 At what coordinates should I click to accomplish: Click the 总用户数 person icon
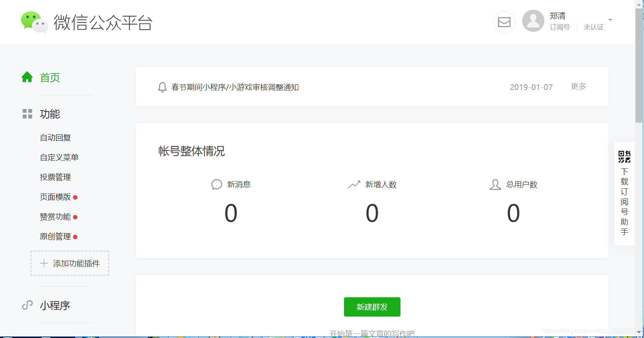pyautogui.click(x=495, y=184)
